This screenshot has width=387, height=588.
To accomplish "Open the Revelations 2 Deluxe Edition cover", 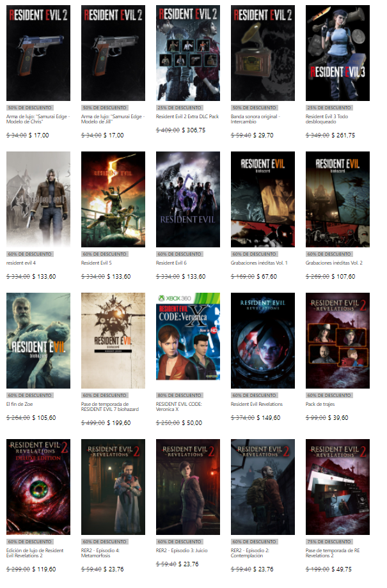I will (x=38, y=486).
